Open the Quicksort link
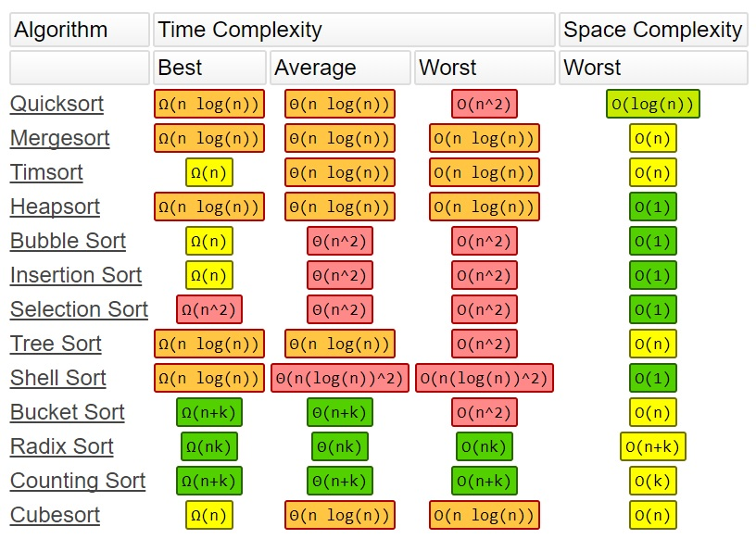The image size is (756, 539). tap(57, 104)
